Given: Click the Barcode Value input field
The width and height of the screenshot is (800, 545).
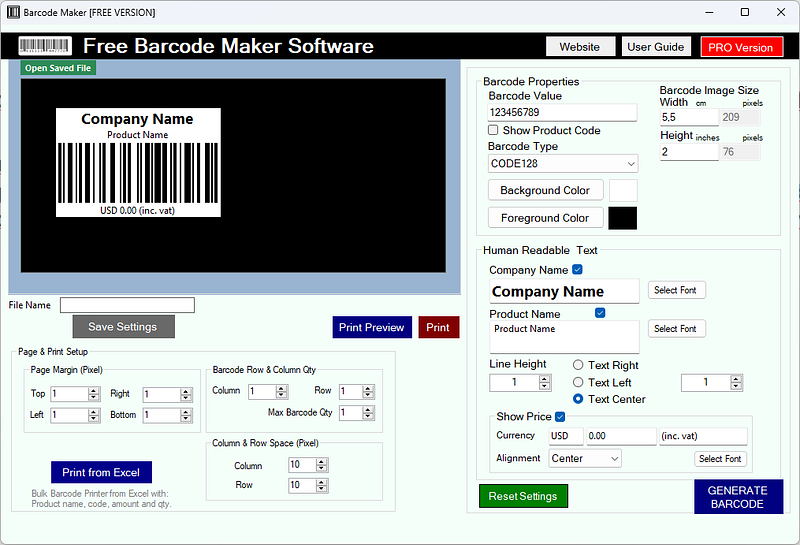Looking at the screenshot, I should tap(562, 112).
